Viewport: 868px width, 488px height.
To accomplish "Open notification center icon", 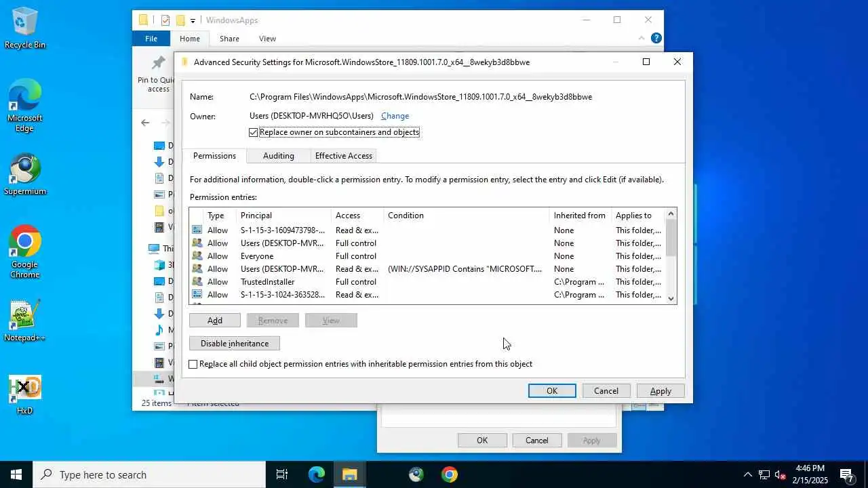I will coord(846,475).
